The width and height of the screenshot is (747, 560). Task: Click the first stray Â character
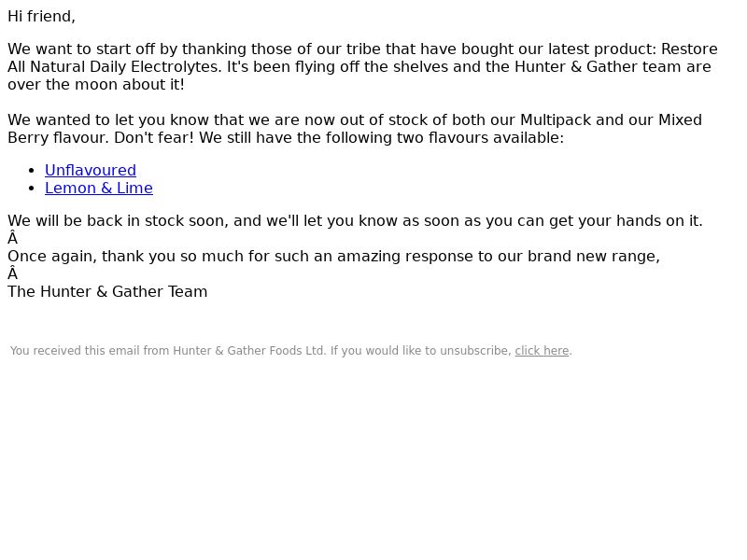click(12, 238)
